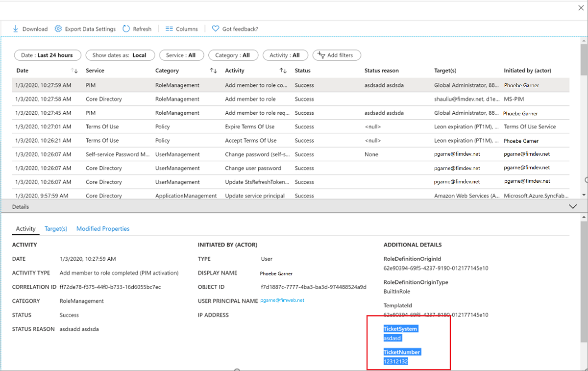The height and width of the screenshot is (371, 588).
Task: Close the pane with X button
Action: (x=581, y=8)
